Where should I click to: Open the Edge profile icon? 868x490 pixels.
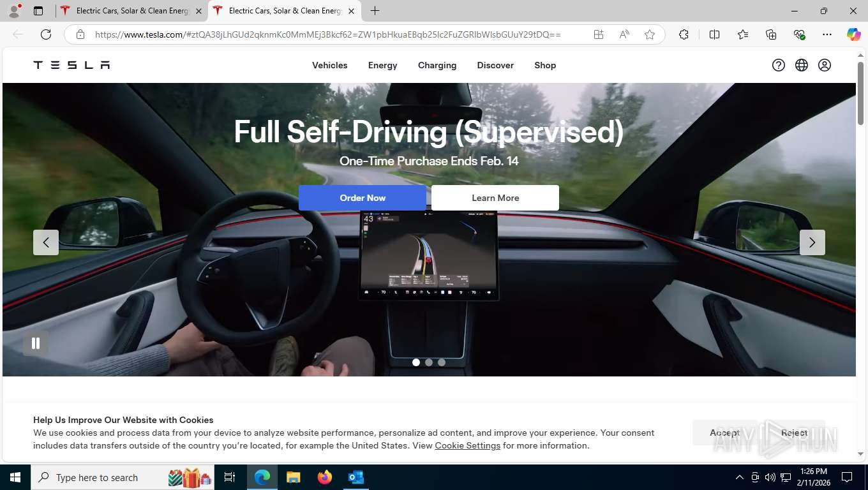14,11
